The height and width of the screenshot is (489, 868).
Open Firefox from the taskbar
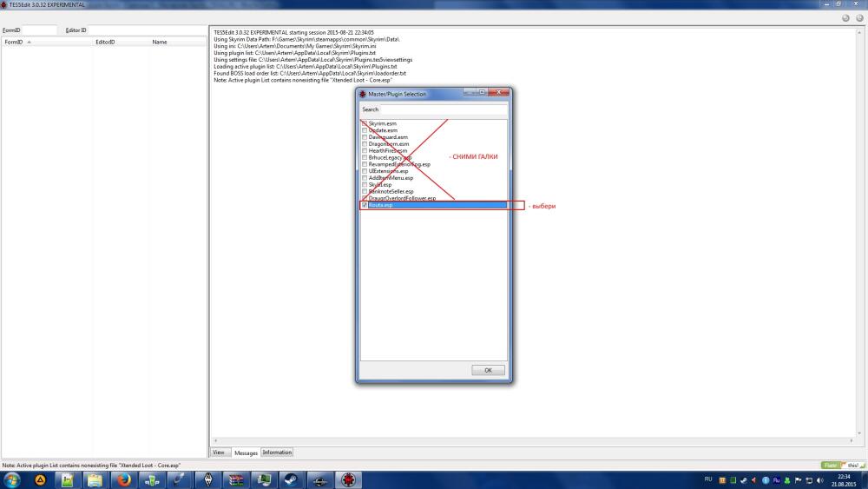click(123, 479)
